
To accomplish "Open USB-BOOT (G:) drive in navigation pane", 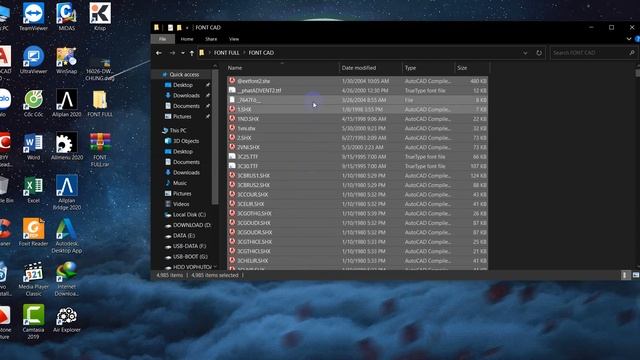I will point(190,257).
